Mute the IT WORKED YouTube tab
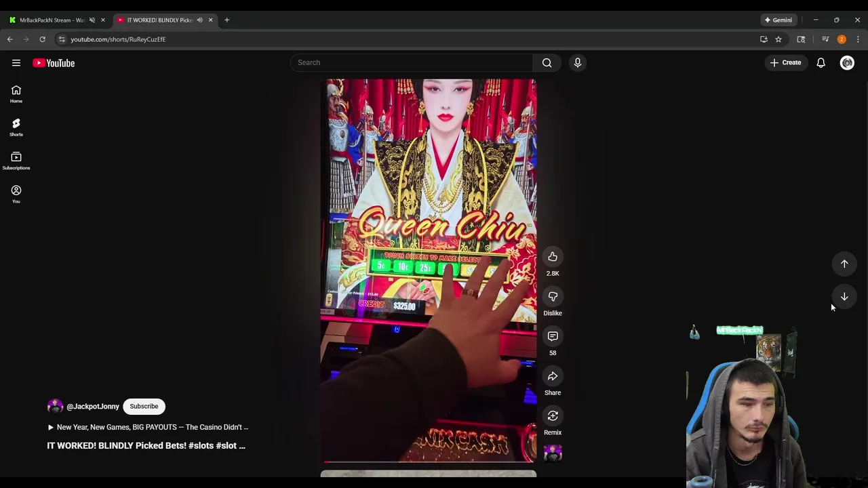The height and width of the screenshot is (488, 868). [199, 20]
